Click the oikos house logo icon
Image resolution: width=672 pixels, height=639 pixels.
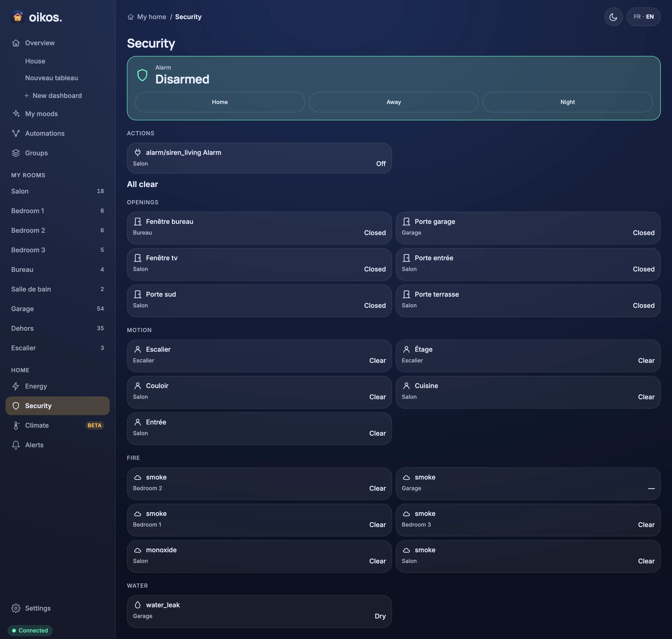coord(18,17)
